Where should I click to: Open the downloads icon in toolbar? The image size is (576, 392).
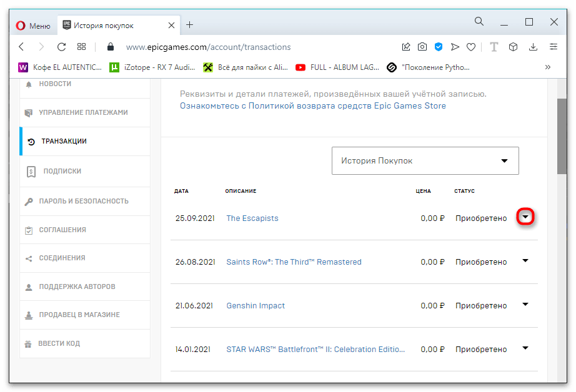[x=533, y=47]
